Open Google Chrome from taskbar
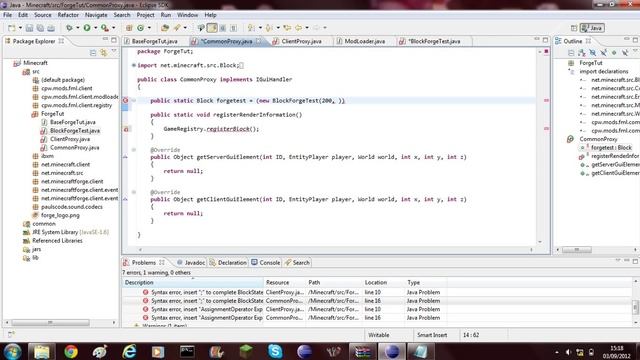 click(x=71, y=351)
